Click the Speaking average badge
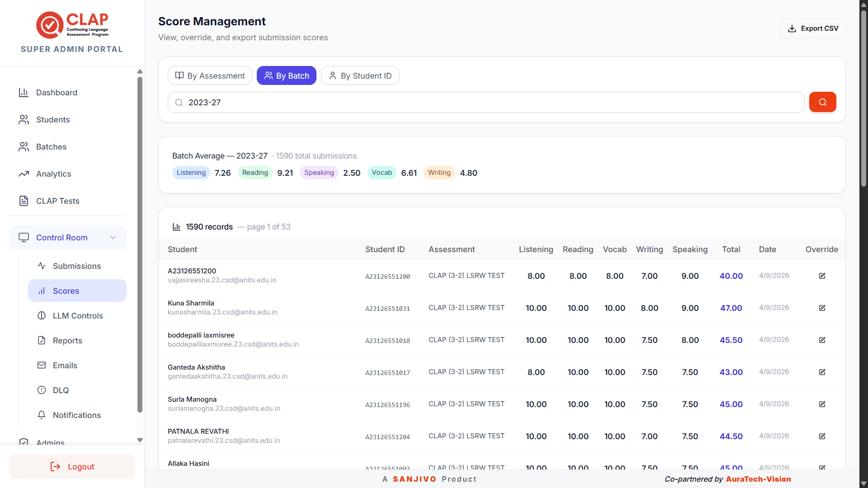 click(x=319, y=173)
